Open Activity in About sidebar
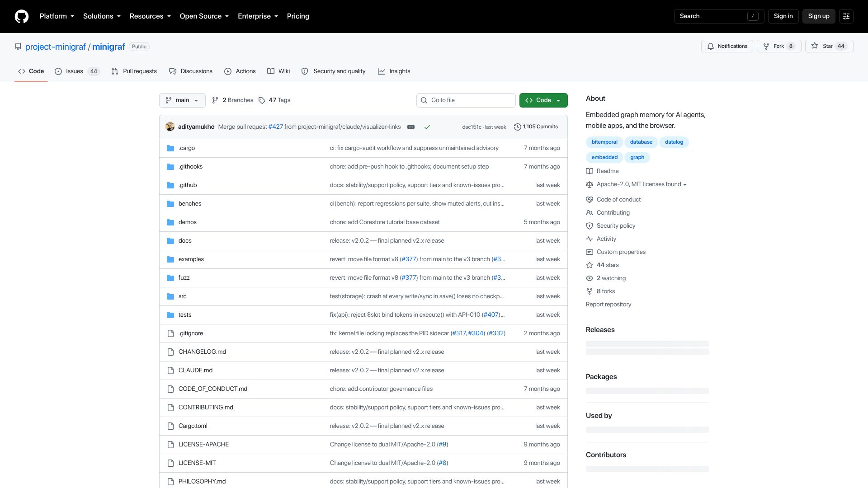Image resolution: width=868 pixels, height=488 pixels. [601, 239]
